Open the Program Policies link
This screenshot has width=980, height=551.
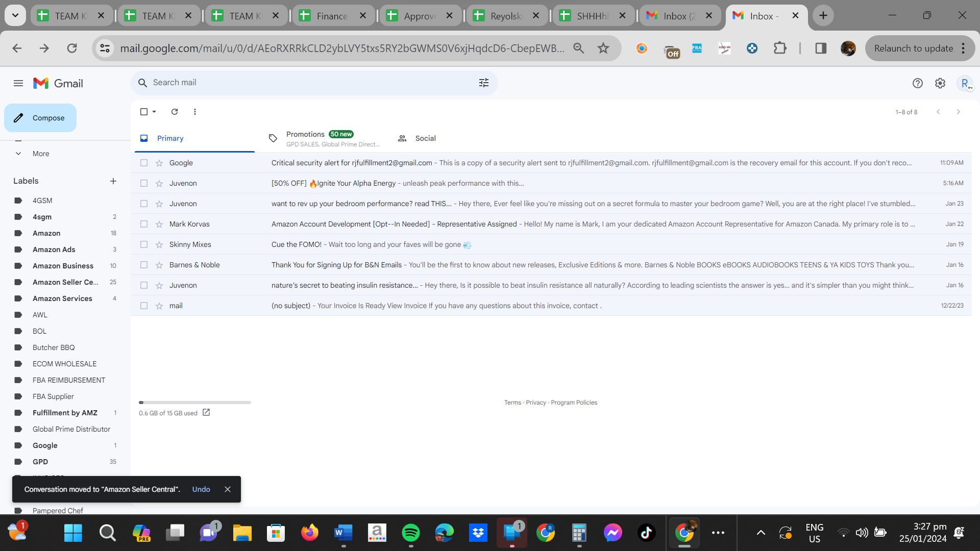pos(574,403)
